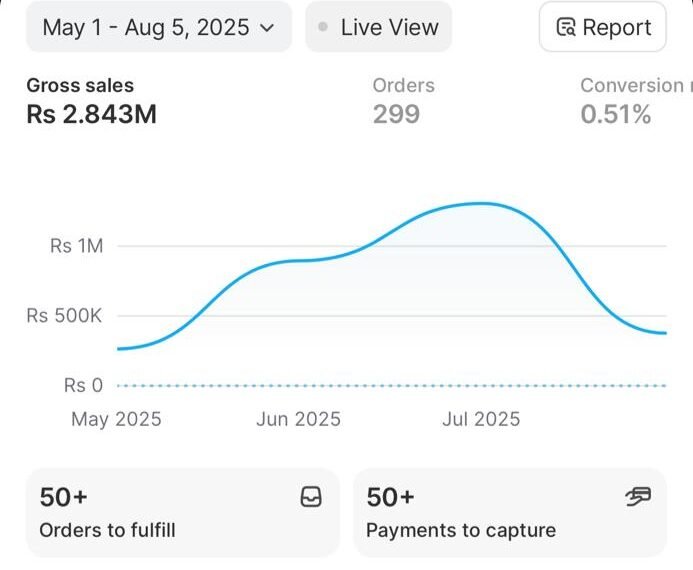The height and width of the screenshot is (570, 693).
Task: Open the Orders to fulfill card
Action: coord(182,512)
